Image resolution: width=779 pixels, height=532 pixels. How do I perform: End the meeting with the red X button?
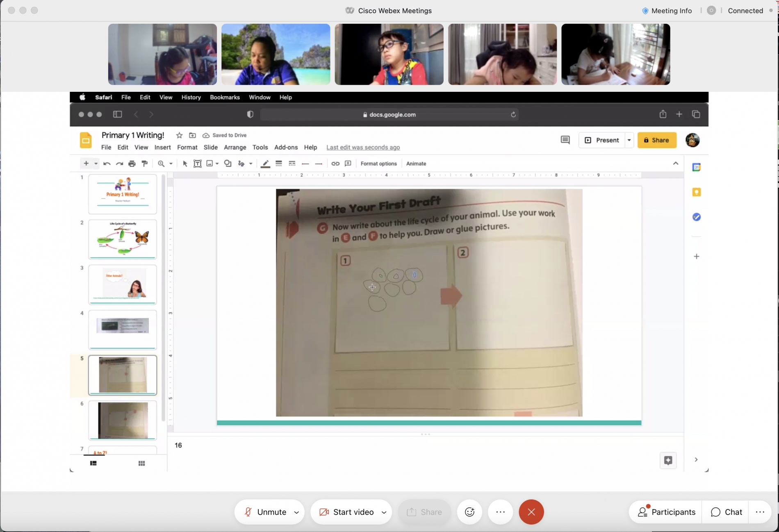click(x=531, y=512)
